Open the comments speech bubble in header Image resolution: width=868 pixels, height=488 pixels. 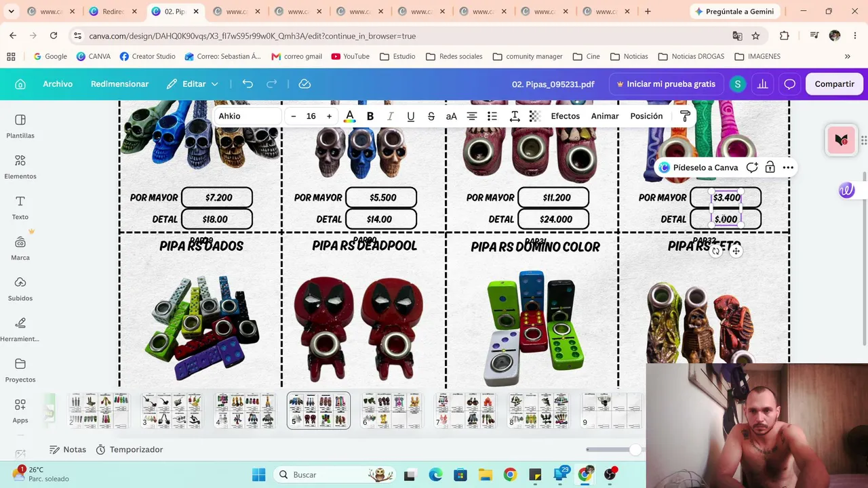789,84
